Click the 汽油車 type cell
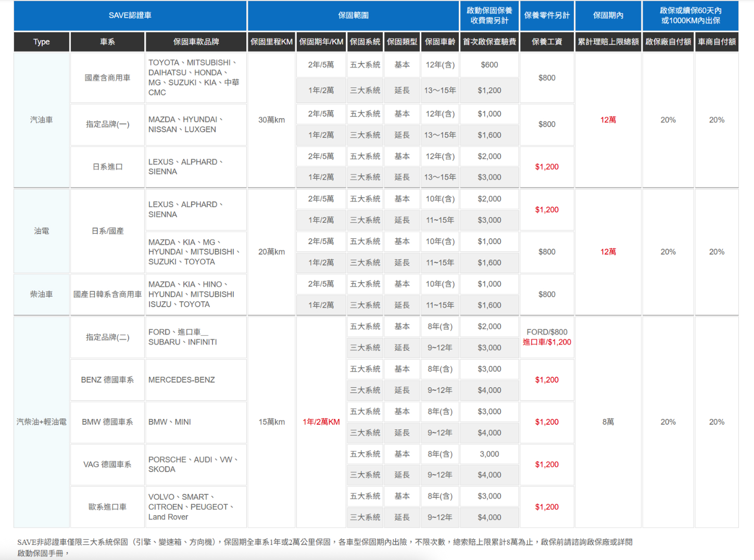 (42, 120)
